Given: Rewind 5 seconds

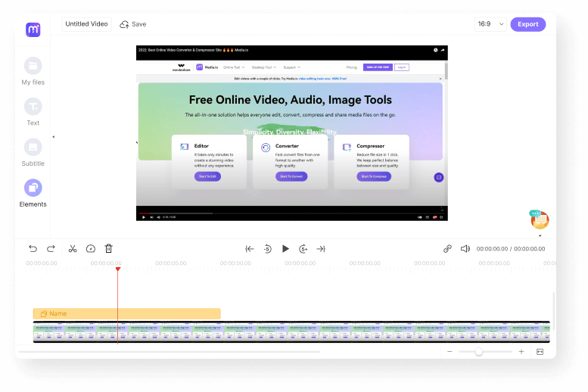Looking at the screenshot, I should click(x=267, y=249).
